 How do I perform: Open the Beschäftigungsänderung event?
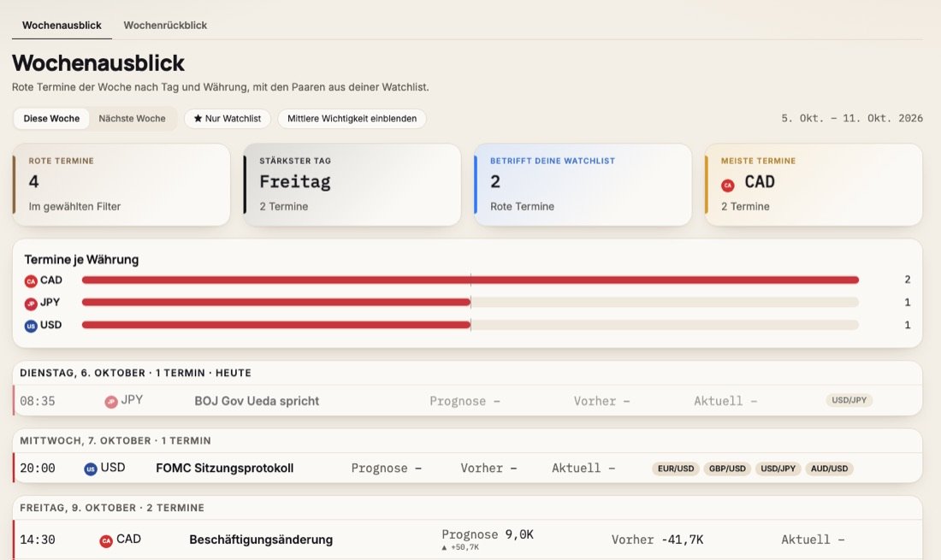click(x=467, y=539)
